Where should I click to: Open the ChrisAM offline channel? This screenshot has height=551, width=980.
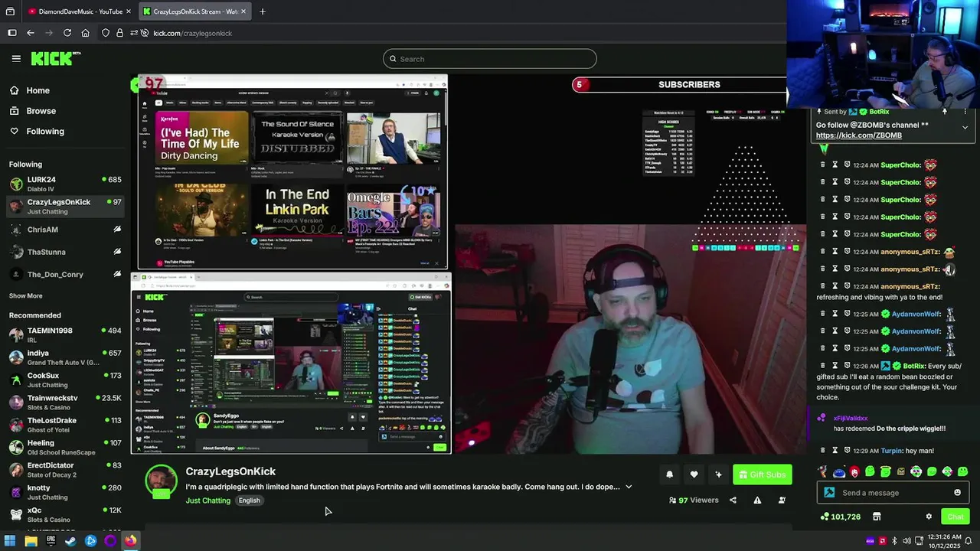point(65,230)
